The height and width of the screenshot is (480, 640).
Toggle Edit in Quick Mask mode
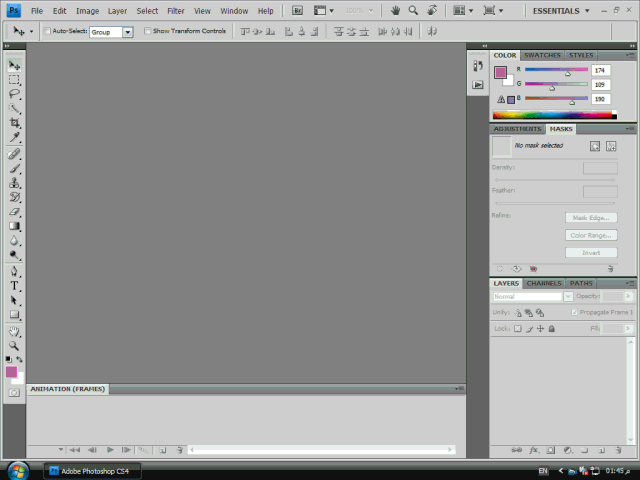tap(14, 393)
